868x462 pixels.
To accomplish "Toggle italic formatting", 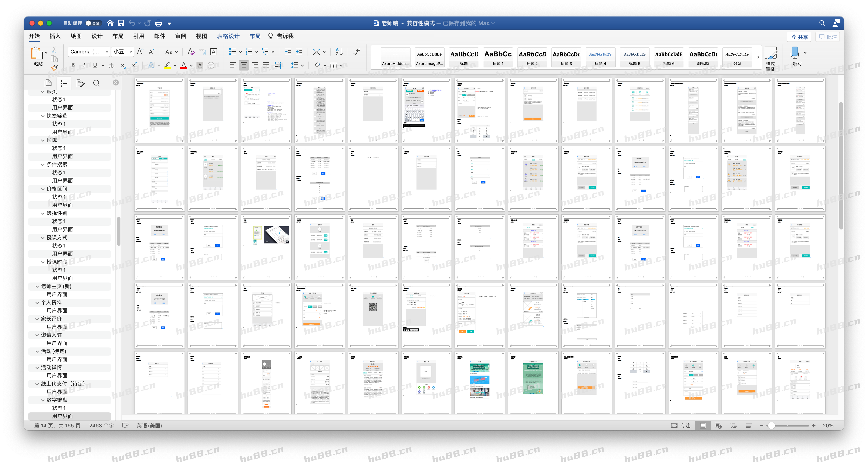I will tap(84, 65).
